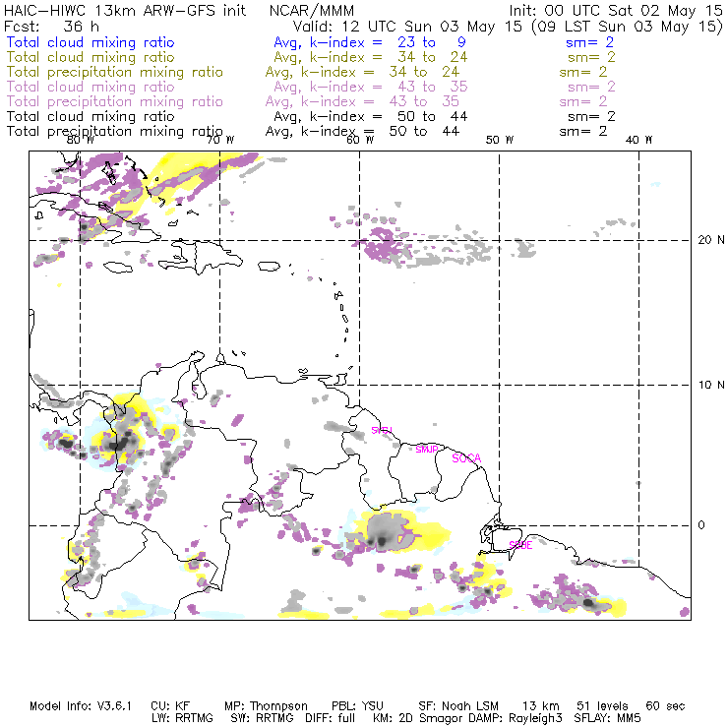Click the PBL: YSU footer text

coord(357,706)
